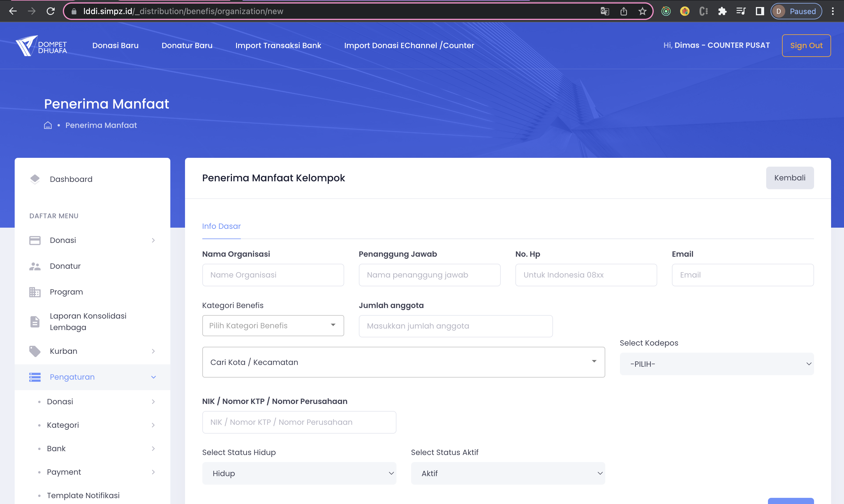Viewport: 844px width, 504px height.
Task: Reload the page with browser refresh
Action: [x=51, y=11]
